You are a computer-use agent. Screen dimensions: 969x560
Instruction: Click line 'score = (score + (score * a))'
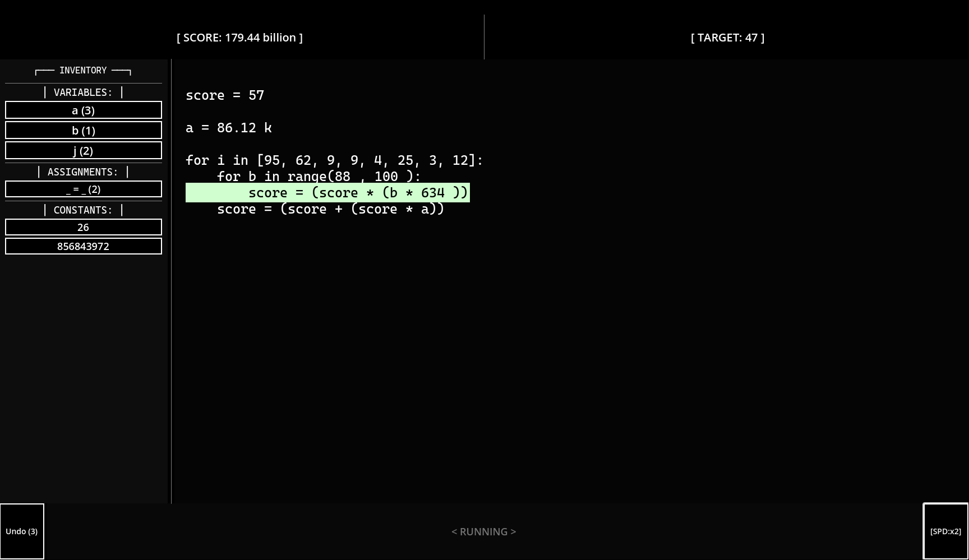[x=331, y=209]
